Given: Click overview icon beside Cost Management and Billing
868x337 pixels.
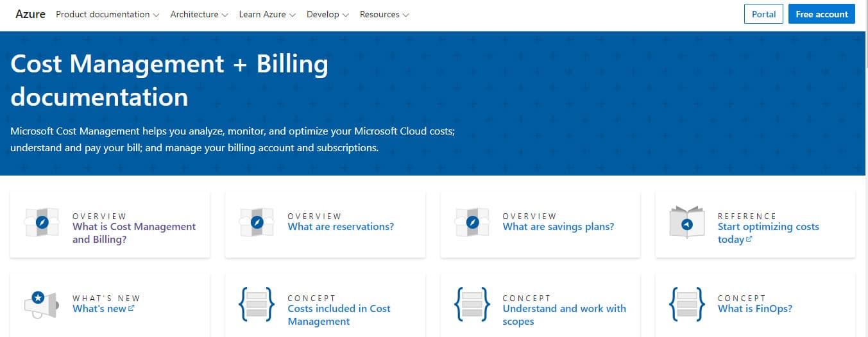Looking at the screenshot, I should (42, 223).
